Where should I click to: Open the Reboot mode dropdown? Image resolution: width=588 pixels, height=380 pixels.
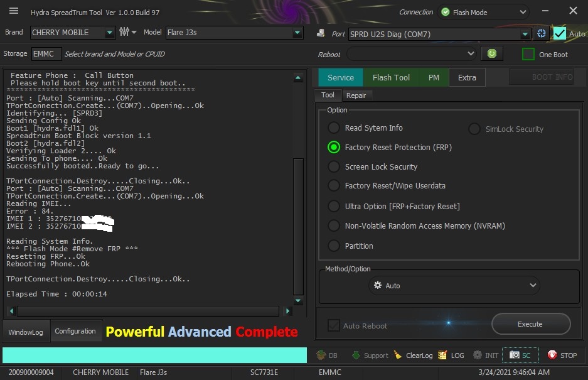pyautogui.click(x=471, y=53)
